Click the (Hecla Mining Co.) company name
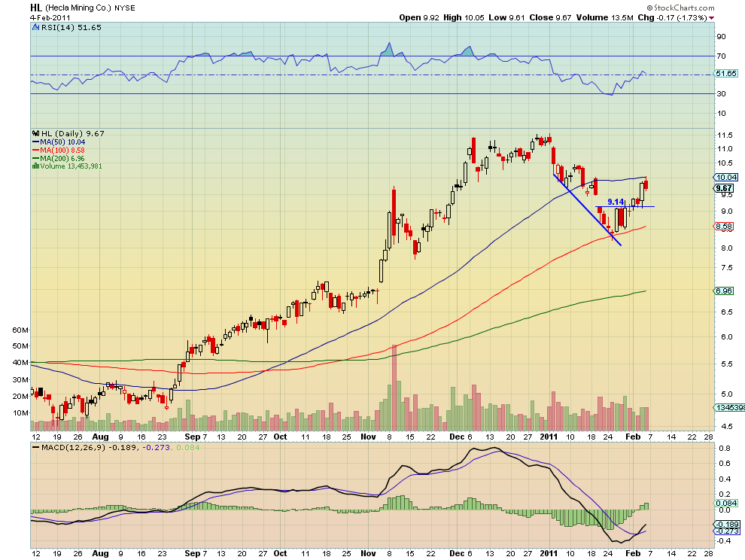 pos(78,8)
